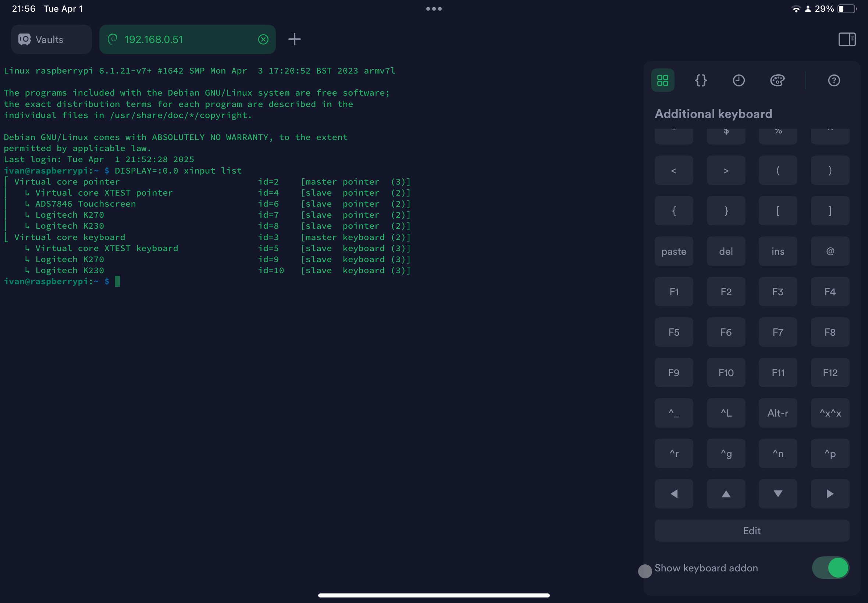Click 'DISPLAY=:0.0 xinput list' command text
The height and width of the screenshot is (603, 868).
coord(178,170)
